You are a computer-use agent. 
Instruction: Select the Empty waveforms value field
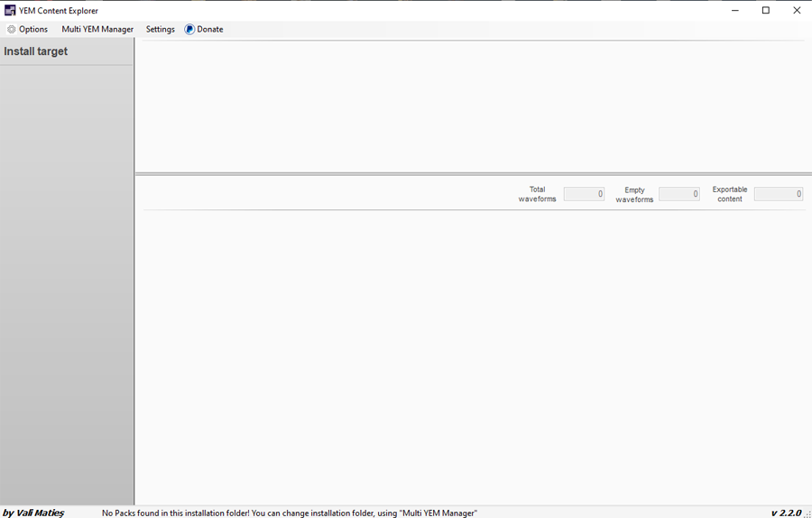pos(678,194)
